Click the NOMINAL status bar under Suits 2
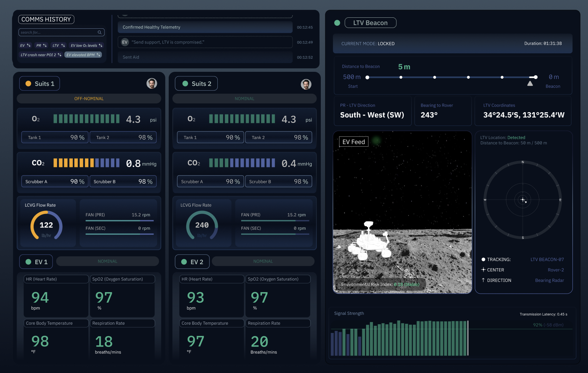Image resolution: width=588 pixels, height=373 pixels. pyautogui.click(x=245, y=99)
